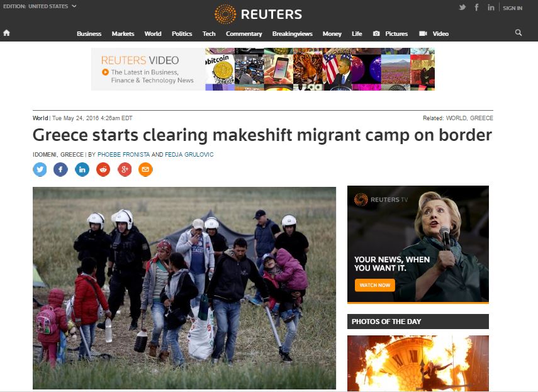The width and height of the screenshot is (538, 392).
Task: Open the related Greece topic link
Action: 481,118
